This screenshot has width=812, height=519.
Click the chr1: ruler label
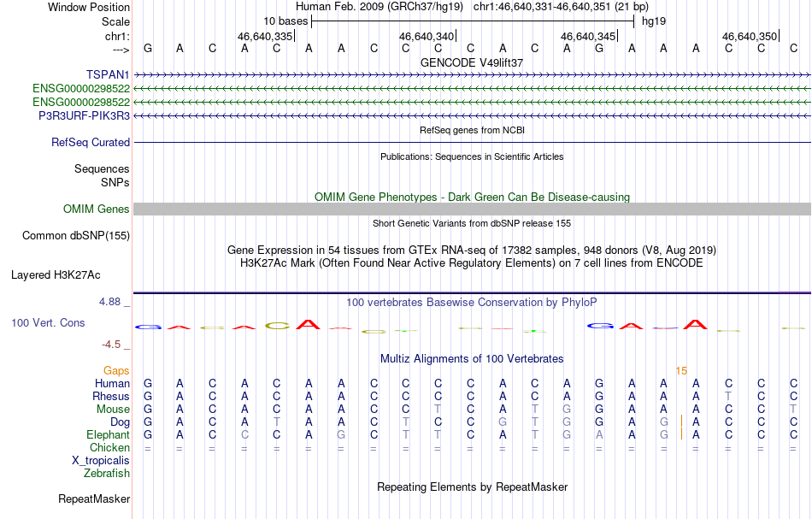[117, 36]
